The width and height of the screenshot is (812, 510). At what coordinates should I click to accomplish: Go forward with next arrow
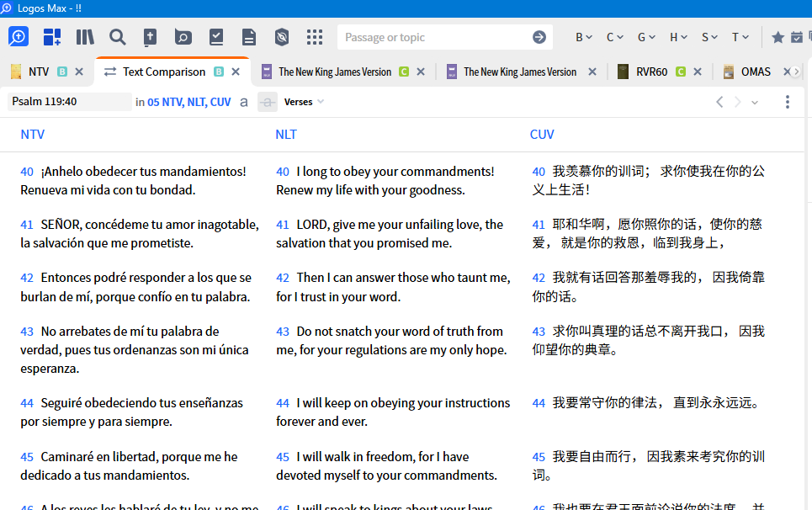(x=737, y=102)
